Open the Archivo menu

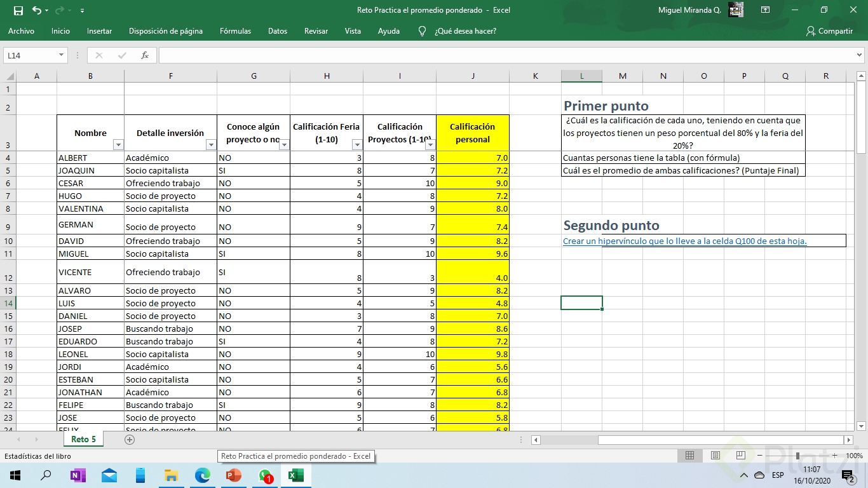tap(21, 30)
